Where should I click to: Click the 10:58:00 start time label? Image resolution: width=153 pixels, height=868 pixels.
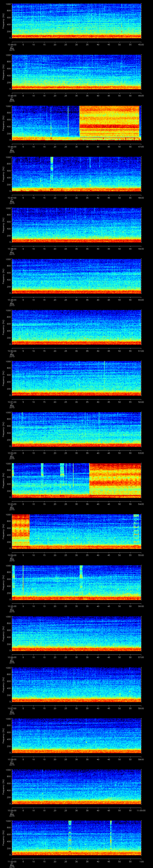coord(12,759)
